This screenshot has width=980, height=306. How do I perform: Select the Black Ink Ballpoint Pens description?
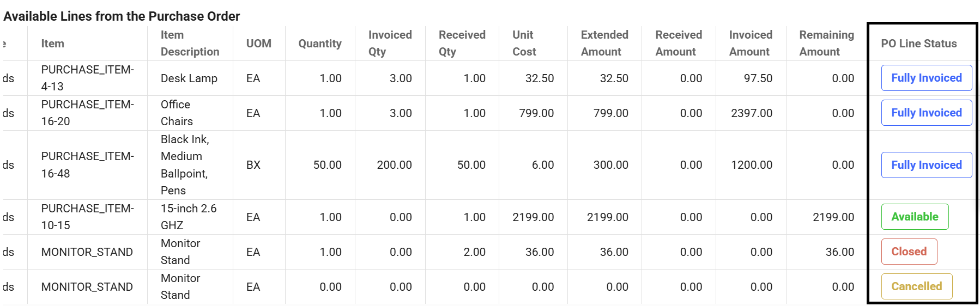(185, 165)
